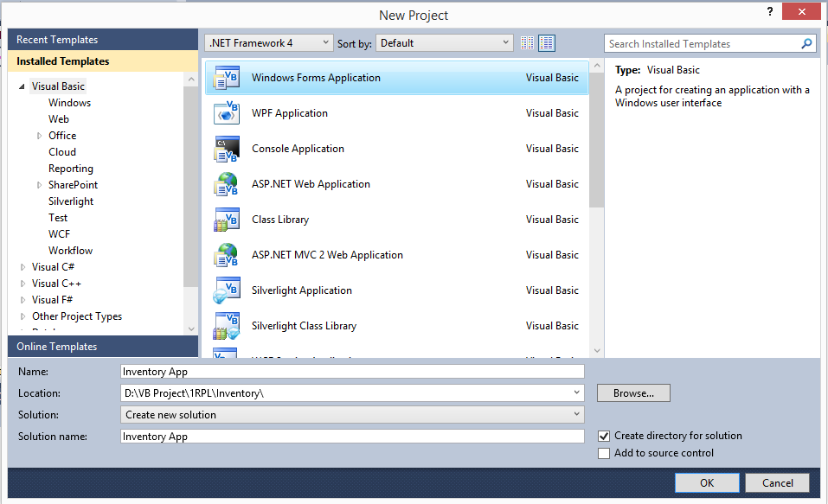Select the Silverlight Application template icon
This screenshot has width=828, height=504.
(226, 290)
